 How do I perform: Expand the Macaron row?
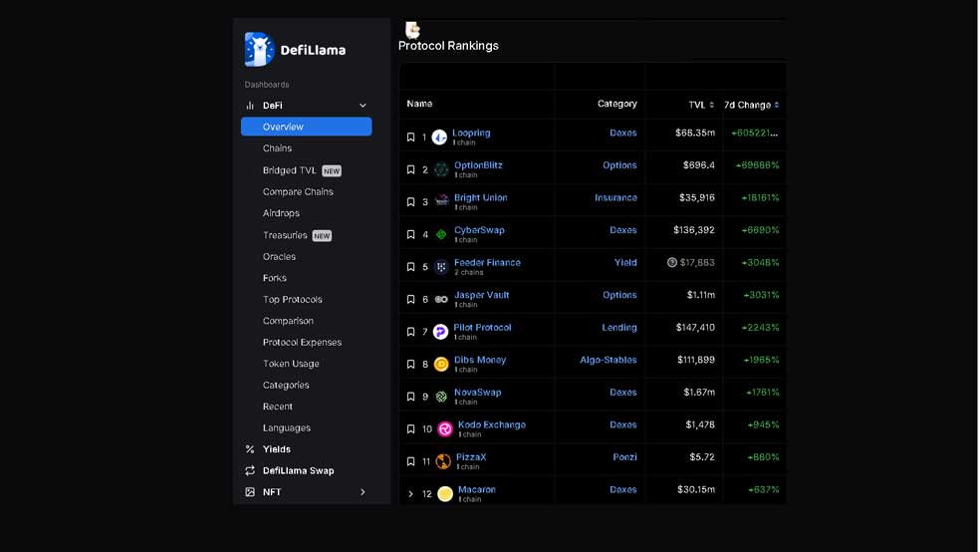(x=410, y=494)
